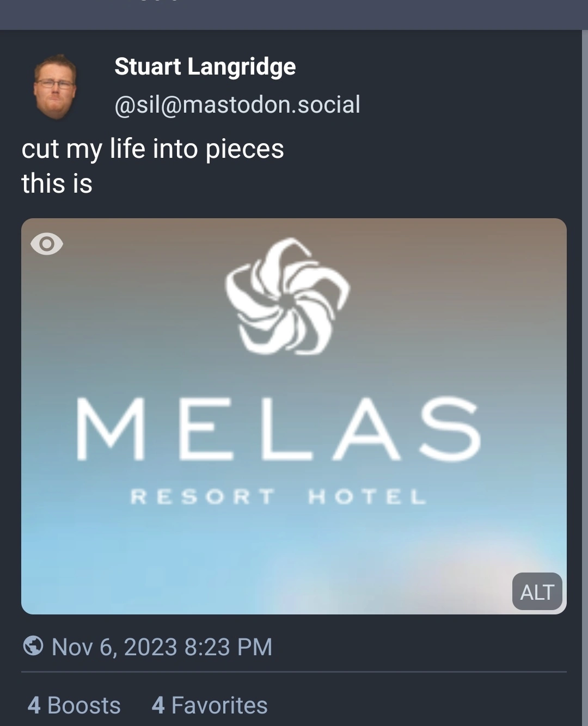The width and height of the screenshot is (588, 726).
Task: Show image description via ALT badge
Action: click(537, 592)
